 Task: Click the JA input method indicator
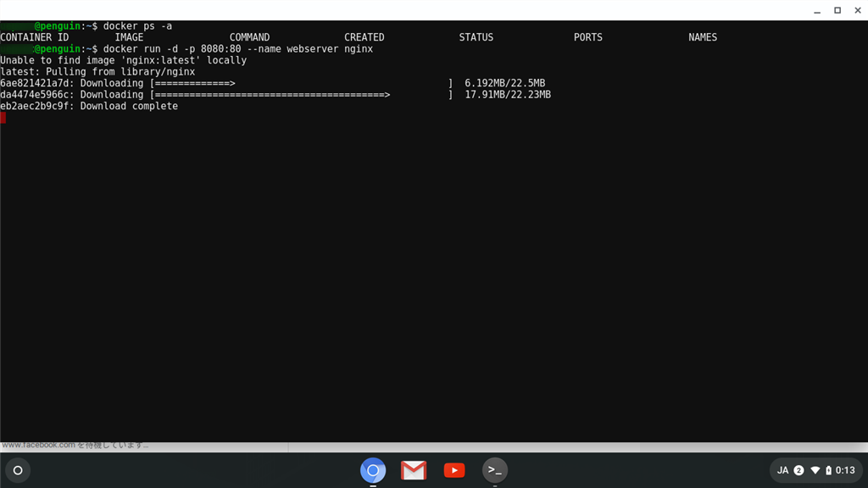click(782, 470)
